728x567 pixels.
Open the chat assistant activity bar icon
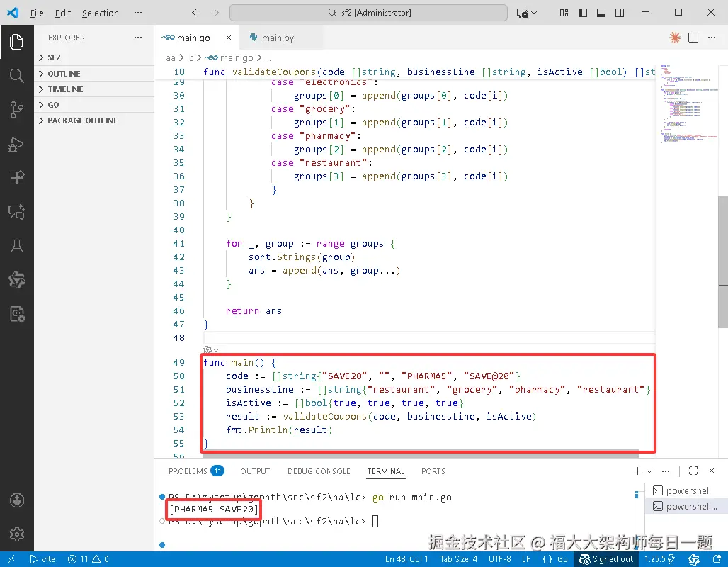(17, 212)
